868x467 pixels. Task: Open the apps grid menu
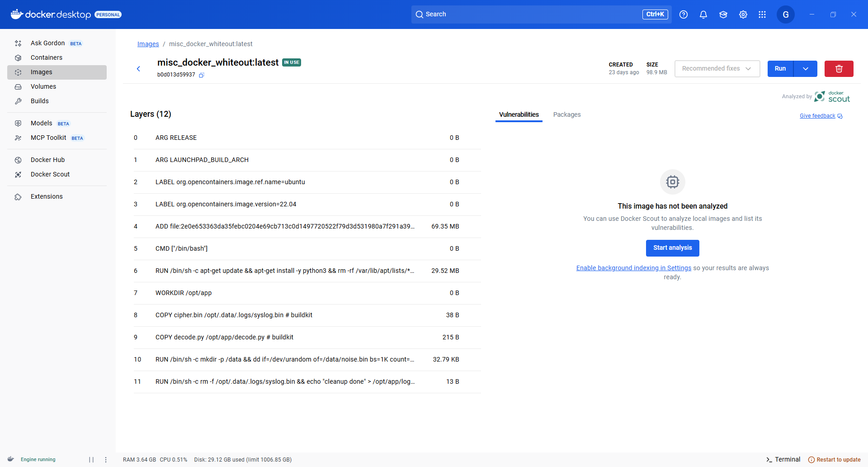[762, 14]
